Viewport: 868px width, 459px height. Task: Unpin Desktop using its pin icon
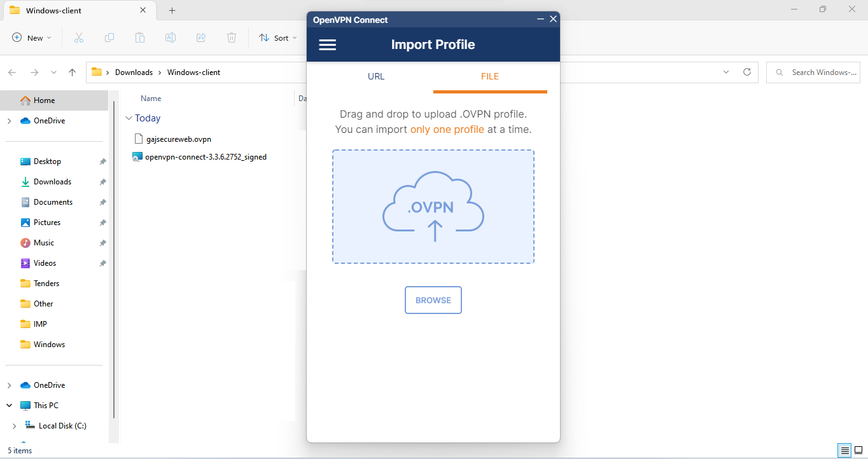click(x=102, y=162)
